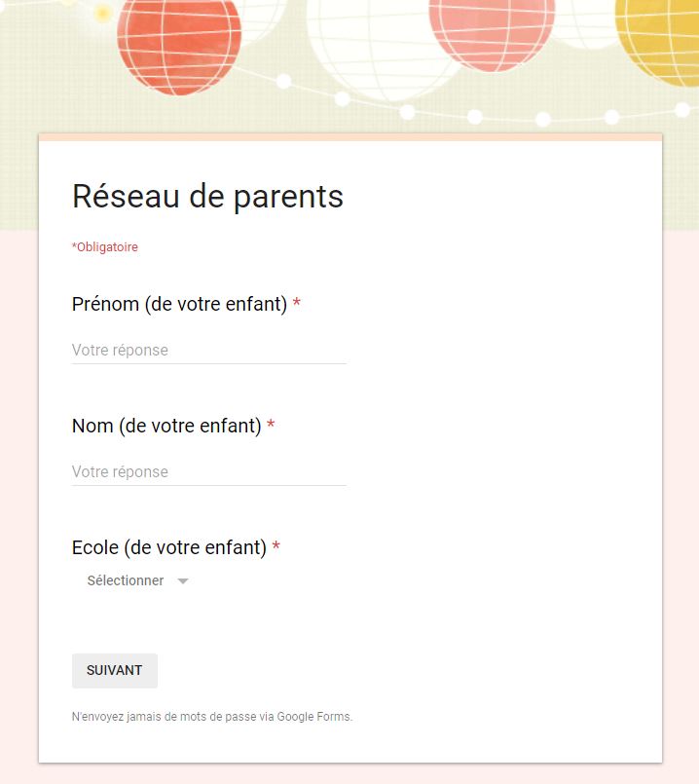Open the Ecole Sélectionner dropdown
Screen dimensions: 699x784
point(137,580)
